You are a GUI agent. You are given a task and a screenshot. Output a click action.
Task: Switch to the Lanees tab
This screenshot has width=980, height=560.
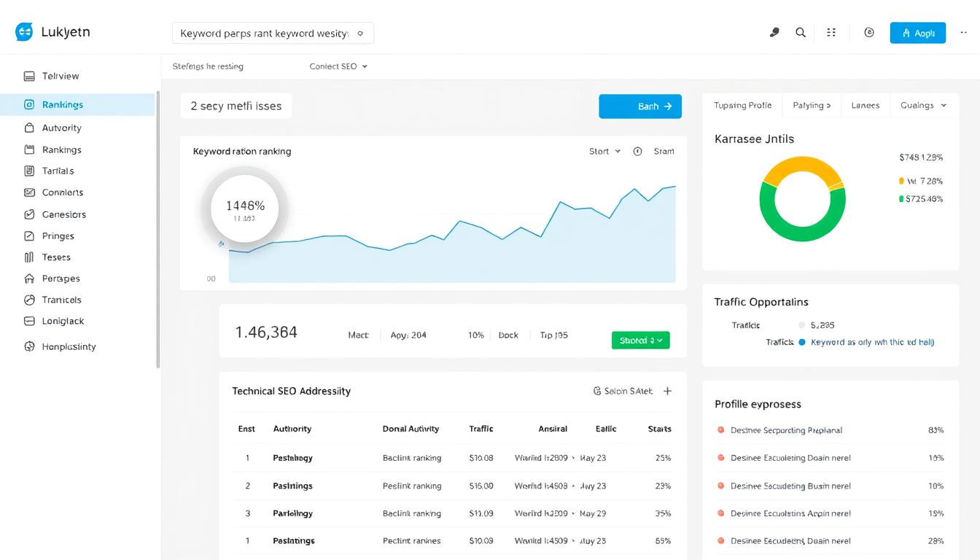865,106
